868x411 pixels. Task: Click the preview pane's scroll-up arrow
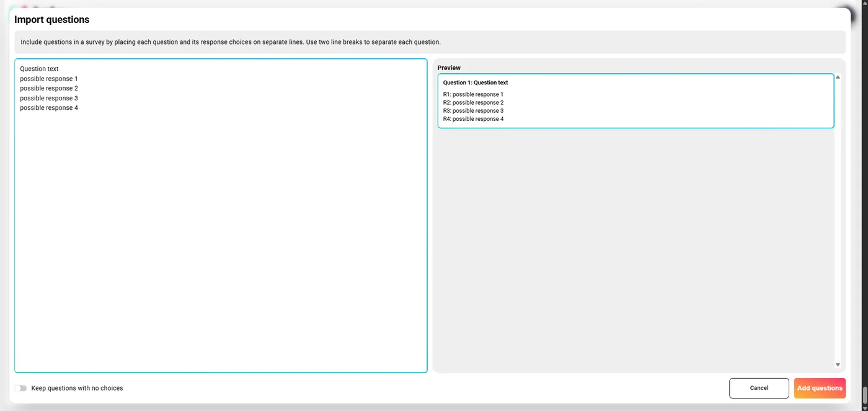click(x=838, y=76)
